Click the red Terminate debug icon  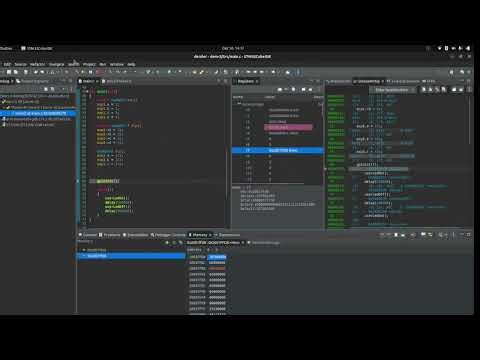(x=100, y=72)
